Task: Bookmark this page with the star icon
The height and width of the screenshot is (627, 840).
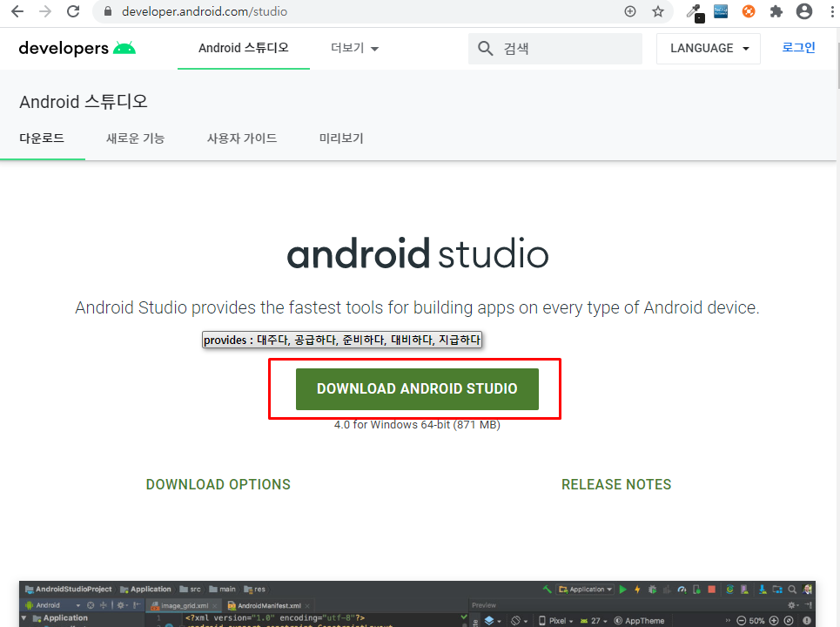Action: [658, 11]
